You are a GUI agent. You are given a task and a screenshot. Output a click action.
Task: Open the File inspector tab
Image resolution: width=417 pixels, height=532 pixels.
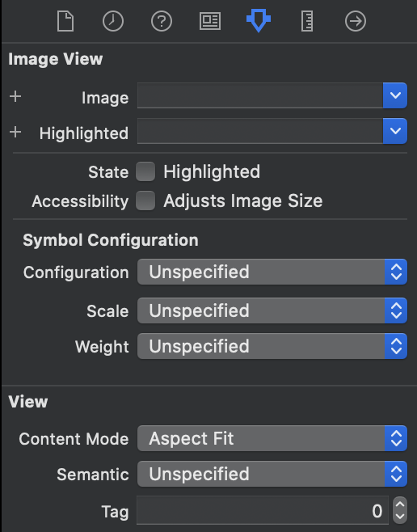(65, 21)
